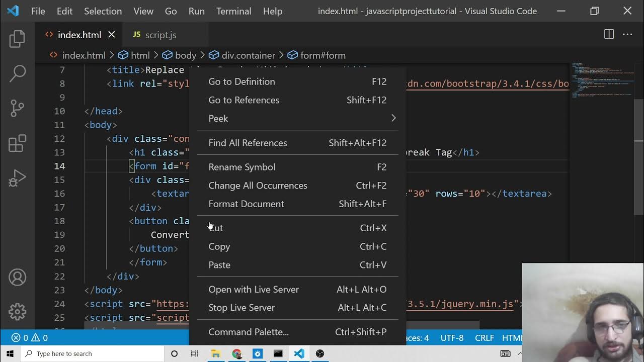Open the Run and Debug view
Screen dimensions: 644x362
17,178
